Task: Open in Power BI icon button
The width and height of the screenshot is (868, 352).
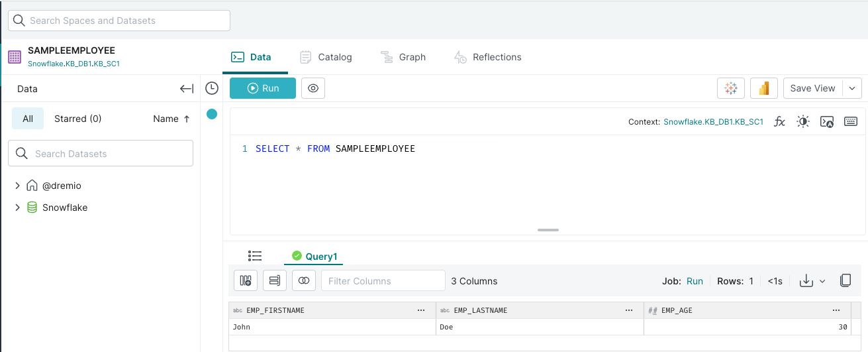Action: pyautogui.click(x=763, y=88)
